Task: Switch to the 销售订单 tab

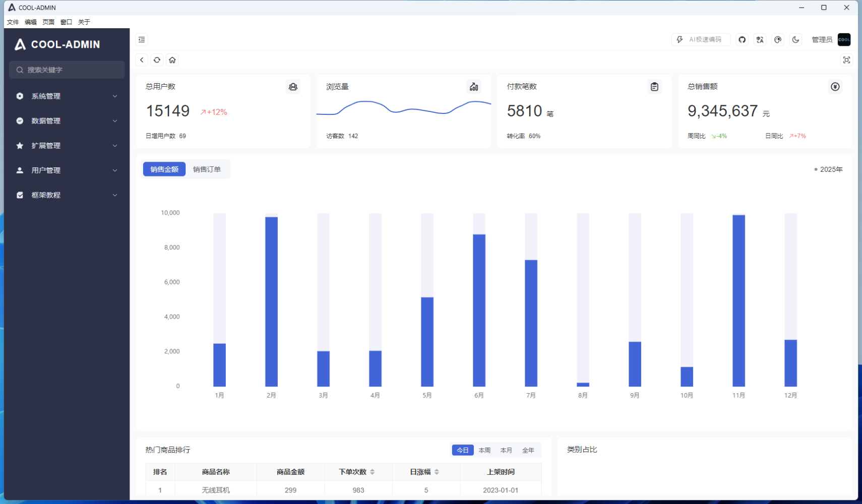Action: coord(207,169)
